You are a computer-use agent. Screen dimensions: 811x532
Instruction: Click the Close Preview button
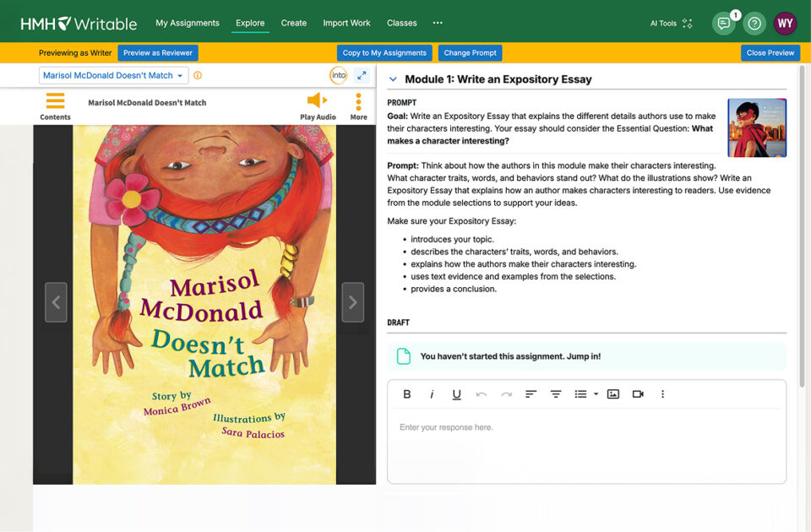(770, 52)
